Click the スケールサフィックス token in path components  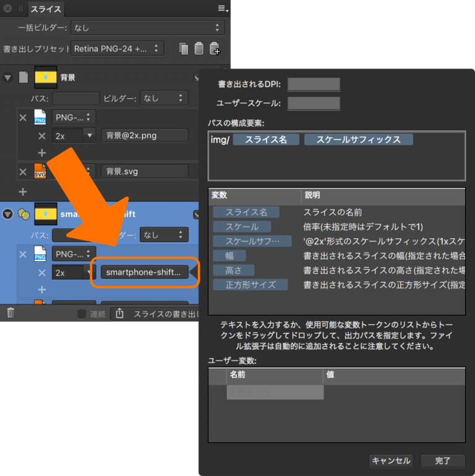click(x=359, y=140)
